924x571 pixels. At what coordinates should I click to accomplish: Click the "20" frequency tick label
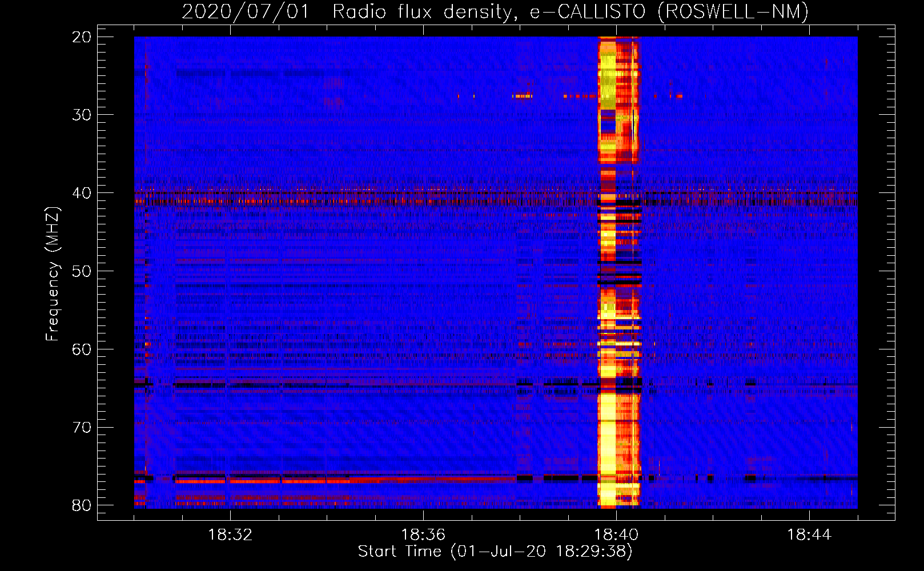coord(82,37)
